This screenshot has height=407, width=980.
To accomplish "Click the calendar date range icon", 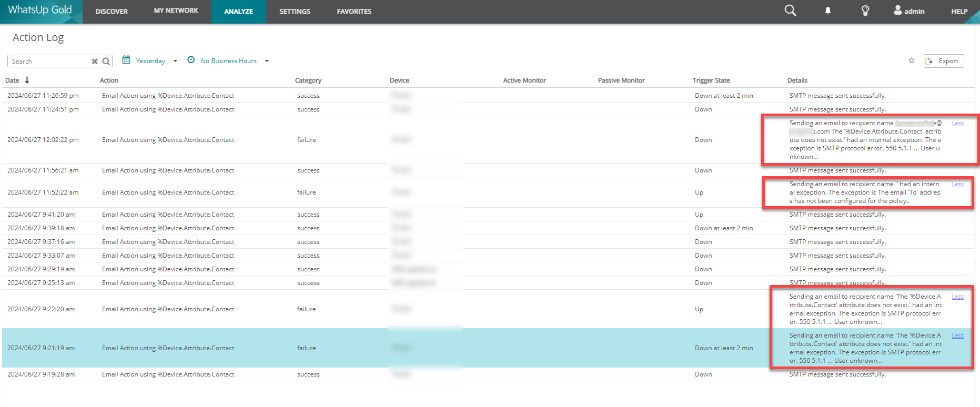I will pyautogui.click(x=126, y=60).
